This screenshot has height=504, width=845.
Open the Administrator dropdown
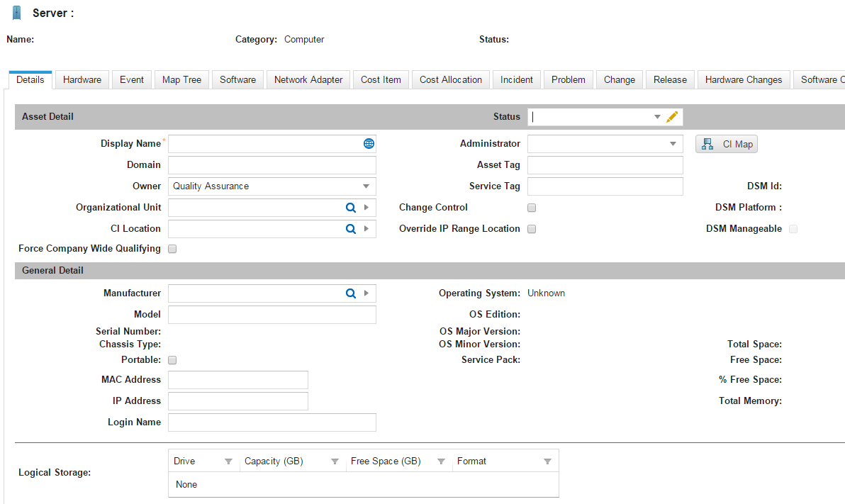tap(673, 143)
